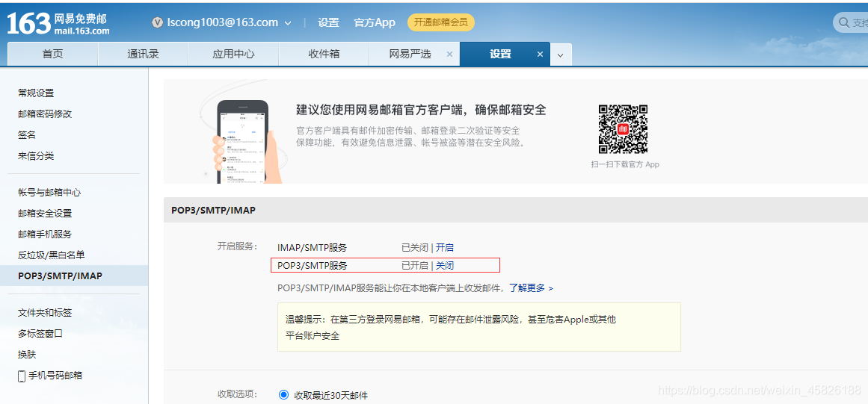This screenshot has width=868, height=404.
Task: Switch to the 收件箱 tab
Action: (x=324, y=54)
